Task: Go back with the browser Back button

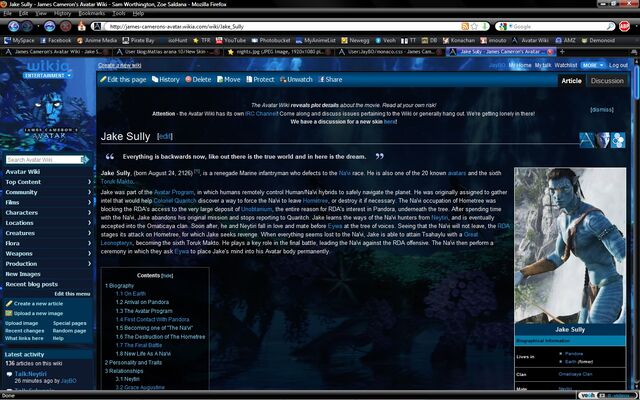Action: [13, 27]
